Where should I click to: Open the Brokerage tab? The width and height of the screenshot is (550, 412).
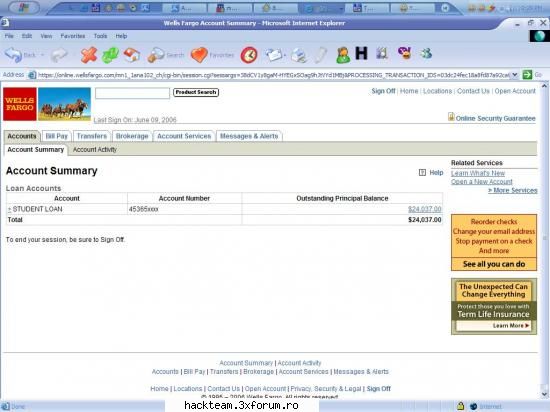pyautogui.click(x=132, y=136)
